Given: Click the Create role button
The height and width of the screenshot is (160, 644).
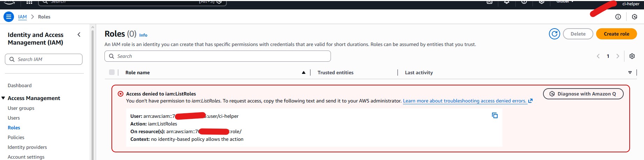Looking at the screenshot, I should pos(616,34).
